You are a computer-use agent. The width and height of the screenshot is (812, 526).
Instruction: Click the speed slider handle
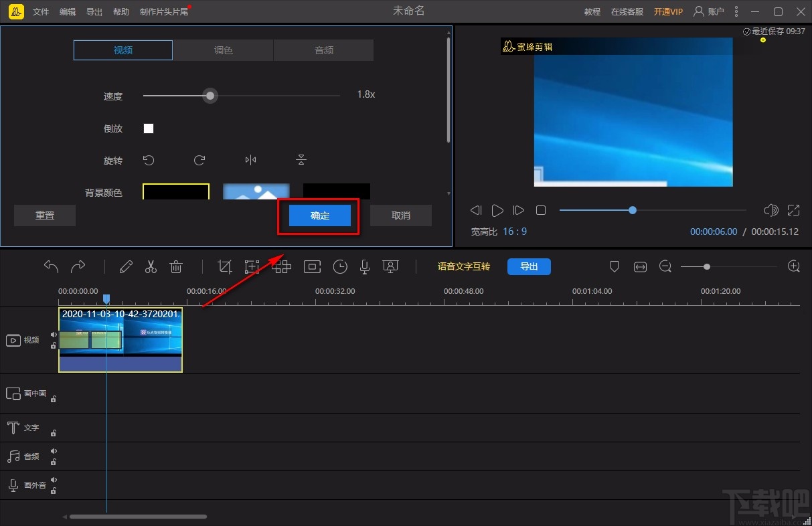point(210,96)
